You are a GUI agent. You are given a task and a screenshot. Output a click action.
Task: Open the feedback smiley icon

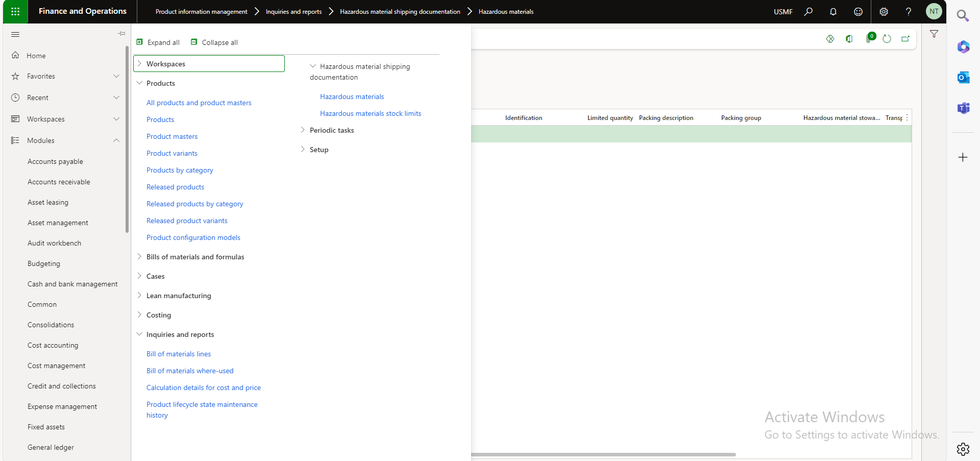click(x=858, y=11)
